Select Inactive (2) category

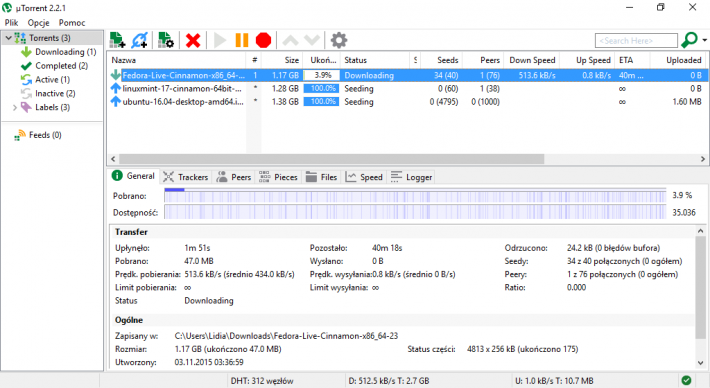55,94
